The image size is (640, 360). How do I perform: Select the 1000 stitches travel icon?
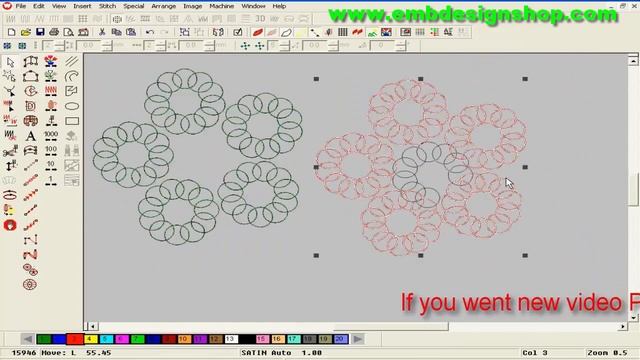(51, 136)
